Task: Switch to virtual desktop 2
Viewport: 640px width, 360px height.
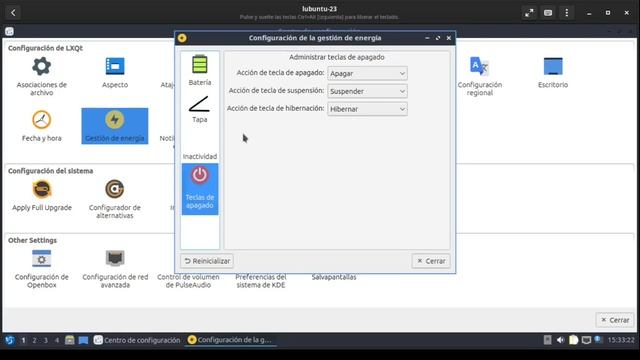Action: (x=34, y=340)
